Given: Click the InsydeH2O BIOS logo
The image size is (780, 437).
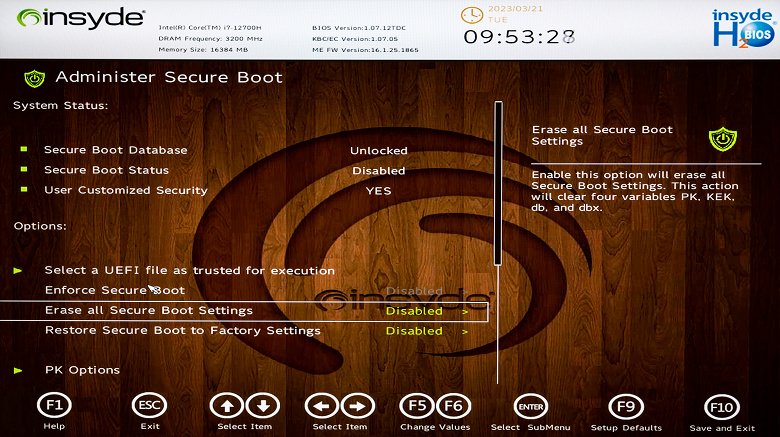Looking at the screenshot, I should coord(744,28).
